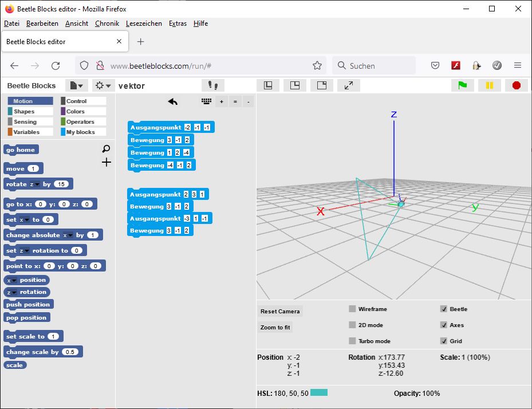Open the settings gear menu
This screenshot has height=409, width=532.
(x=103, y=85)
